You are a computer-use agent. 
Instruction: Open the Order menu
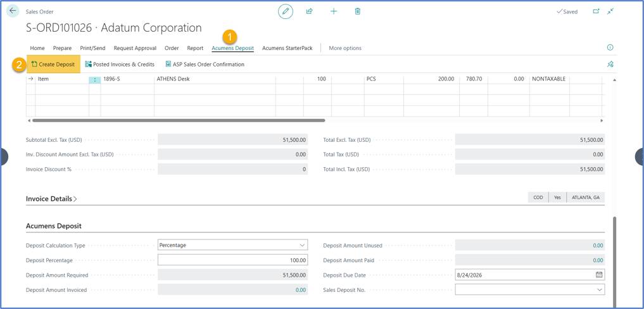[172, 48]
